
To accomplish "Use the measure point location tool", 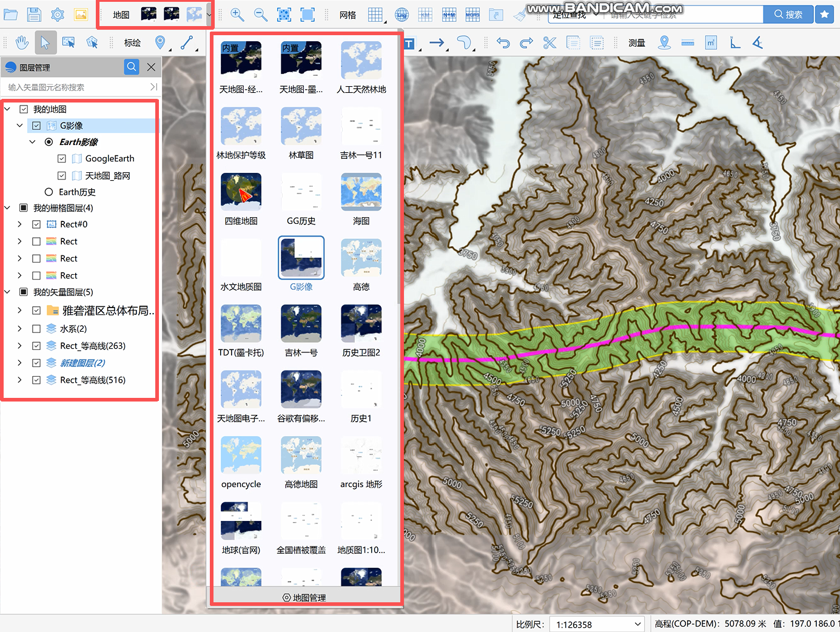I will 665,42.
